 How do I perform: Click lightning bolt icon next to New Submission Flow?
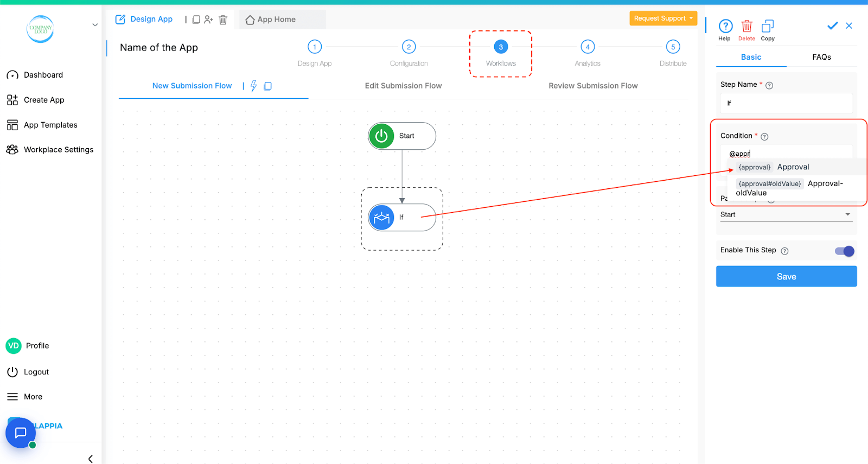tap(253, 86)
